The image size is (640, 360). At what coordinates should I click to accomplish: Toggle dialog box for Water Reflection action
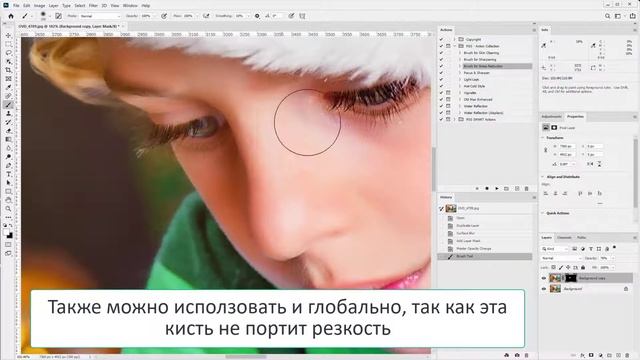(448, 106)
